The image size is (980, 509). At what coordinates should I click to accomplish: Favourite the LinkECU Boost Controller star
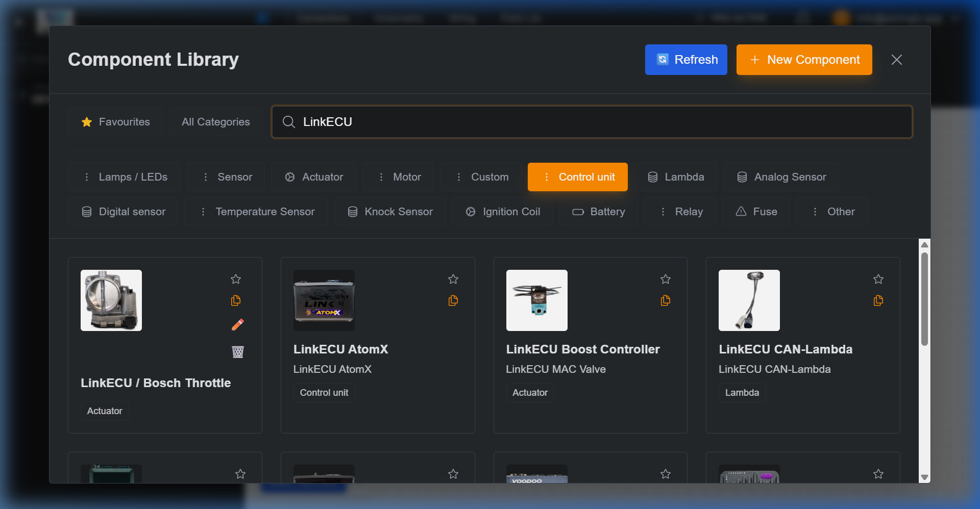[666, 279]
